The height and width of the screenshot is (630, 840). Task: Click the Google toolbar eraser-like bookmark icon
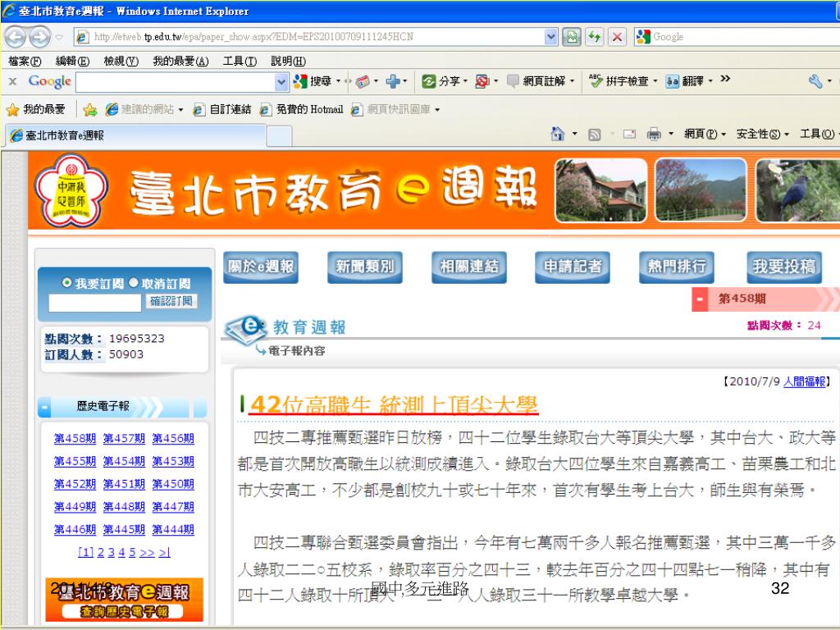click(x=363, y=81)
